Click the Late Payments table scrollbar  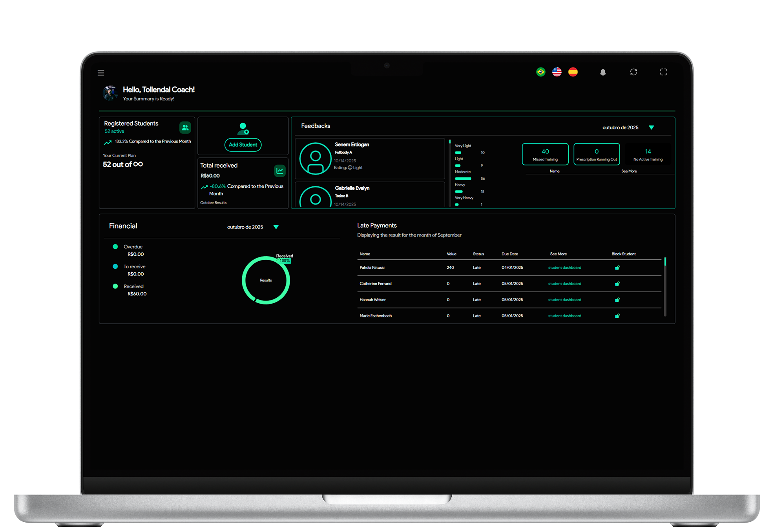click(665, 286)
